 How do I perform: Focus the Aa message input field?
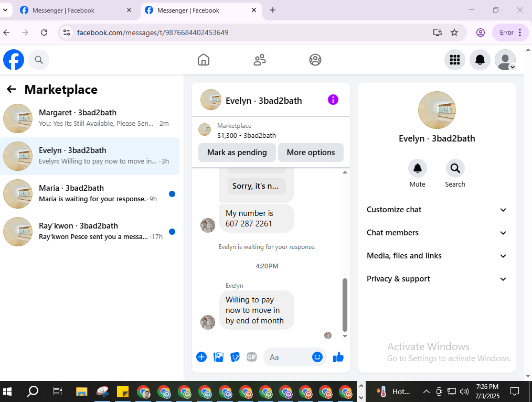(288, 357)
